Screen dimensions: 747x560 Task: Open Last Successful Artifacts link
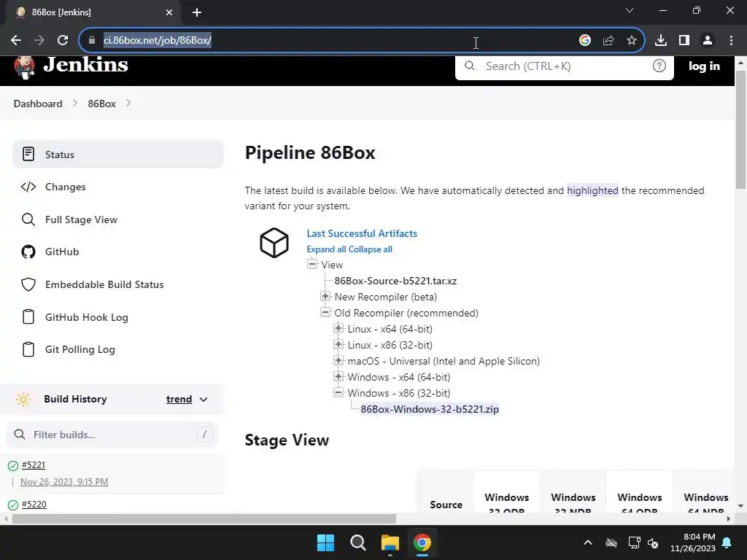(362, 233)
